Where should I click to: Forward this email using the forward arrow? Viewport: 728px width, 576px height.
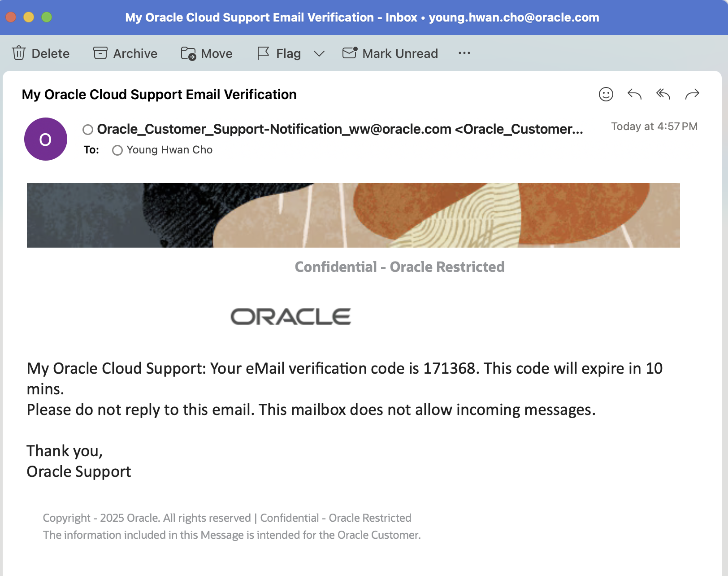692,94
